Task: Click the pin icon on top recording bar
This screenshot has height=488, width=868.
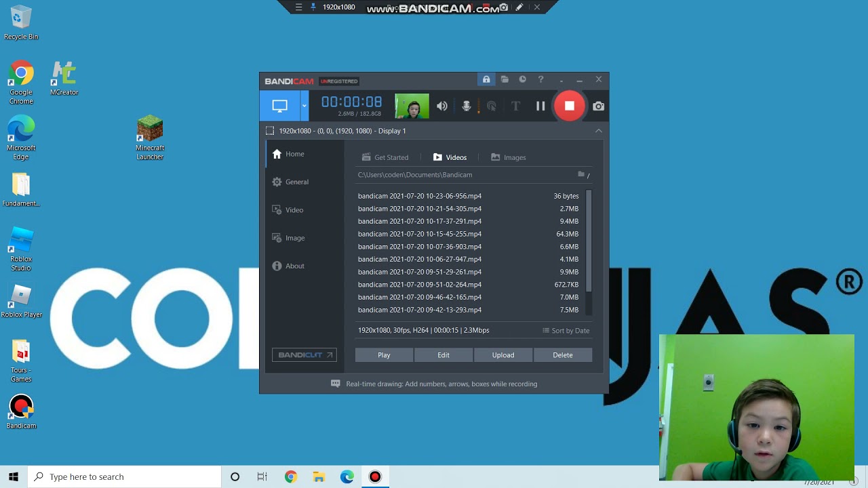Action: point(313,7)
